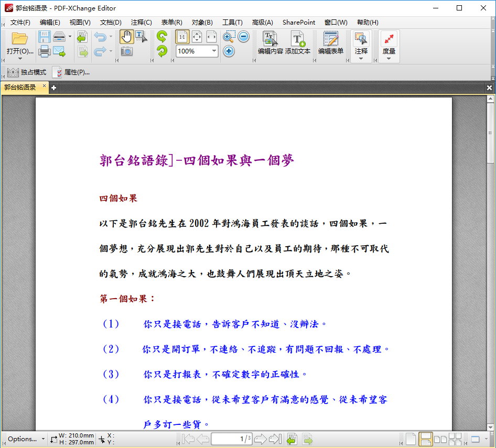Click the Undo arrow icon
This screenshot has height=448, width=496.
point(100,37)
